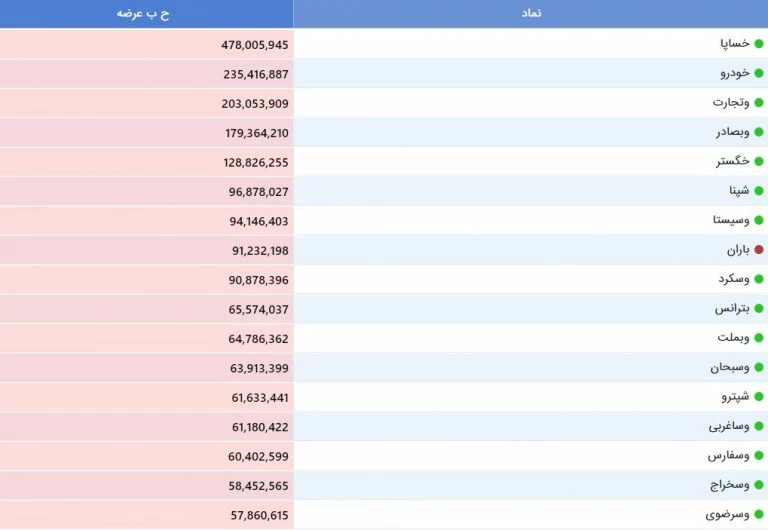Screen dimensions: 768x530
Task: Click the green indicator beside وبملت
Action: (x=759, y=338)
